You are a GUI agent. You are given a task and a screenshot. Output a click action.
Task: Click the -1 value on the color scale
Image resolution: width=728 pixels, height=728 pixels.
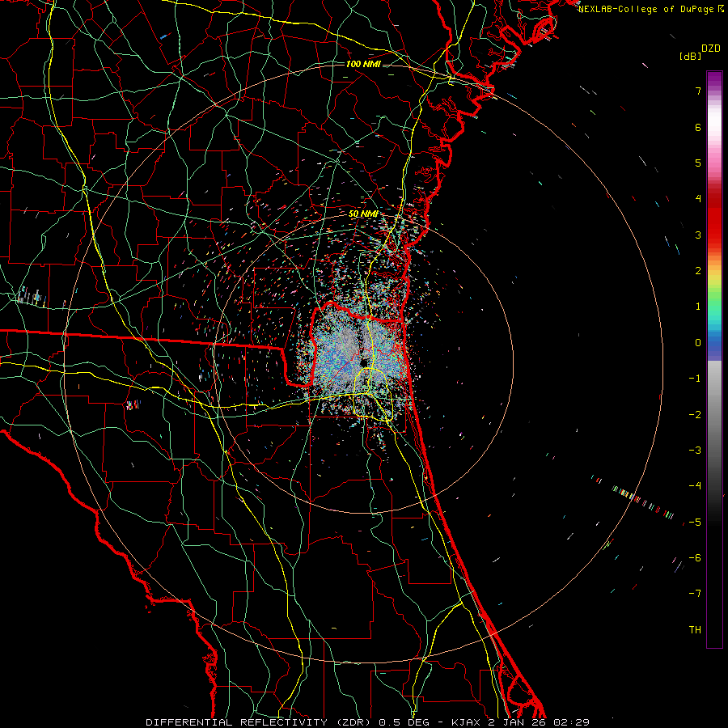[x=695, y=379]
